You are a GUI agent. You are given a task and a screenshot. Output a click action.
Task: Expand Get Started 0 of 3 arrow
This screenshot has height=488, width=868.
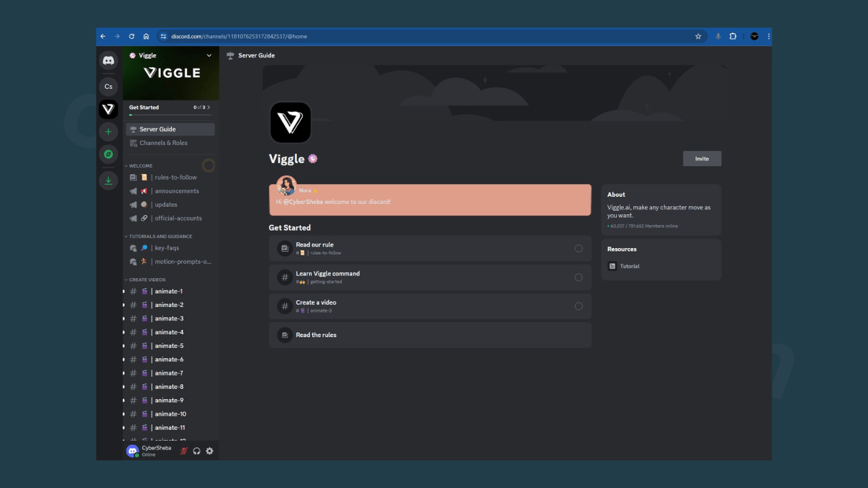pos(208,107)
